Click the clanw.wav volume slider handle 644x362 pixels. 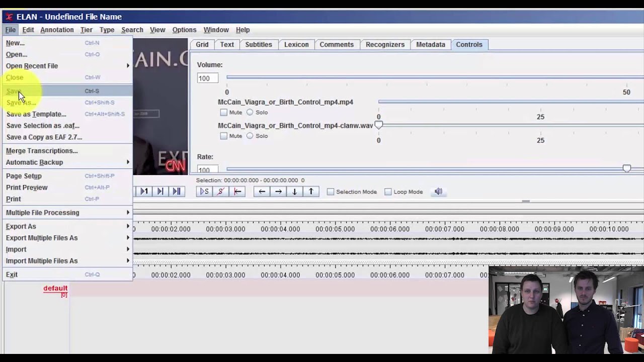tap(378, 125)
